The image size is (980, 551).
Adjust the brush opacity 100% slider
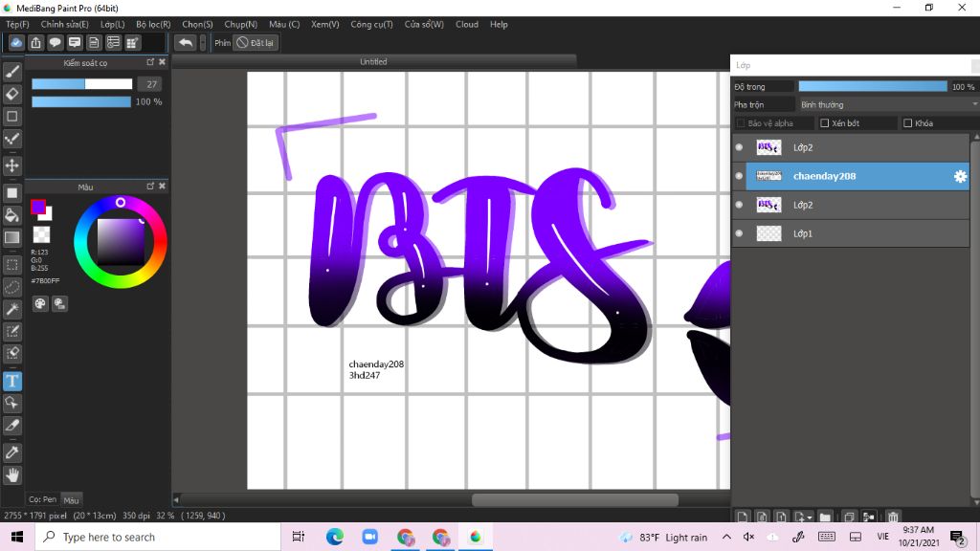[x=81, y=101]
